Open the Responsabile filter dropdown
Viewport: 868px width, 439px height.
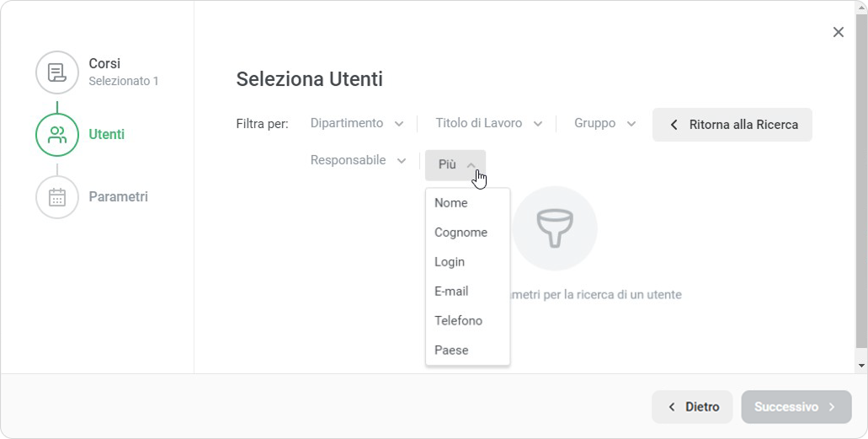(358, 160)
